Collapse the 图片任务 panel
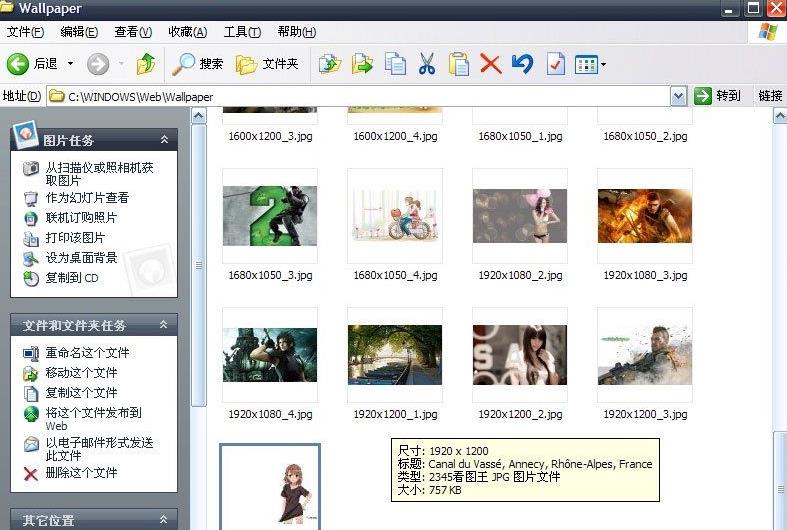 pos(164,140)
